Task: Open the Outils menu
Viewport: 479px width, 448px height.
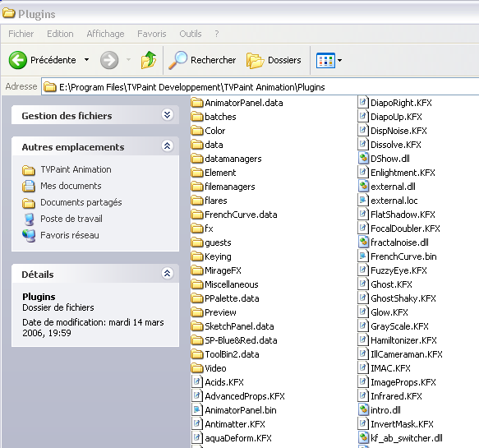Action: coord(191,34)
